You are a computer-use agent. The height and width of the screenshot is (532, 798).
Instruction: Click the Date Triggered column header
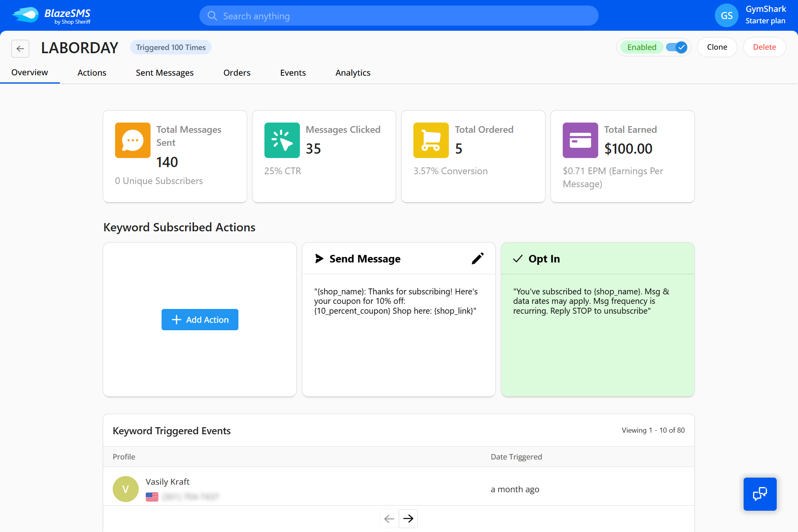pyautogui.click(x=516, y=457)
